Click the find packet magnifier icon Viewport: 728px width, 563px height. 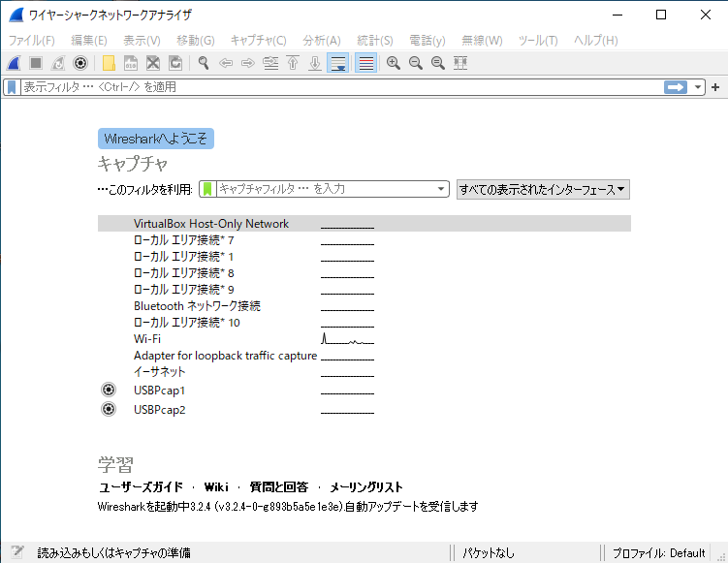click(204, 63)
